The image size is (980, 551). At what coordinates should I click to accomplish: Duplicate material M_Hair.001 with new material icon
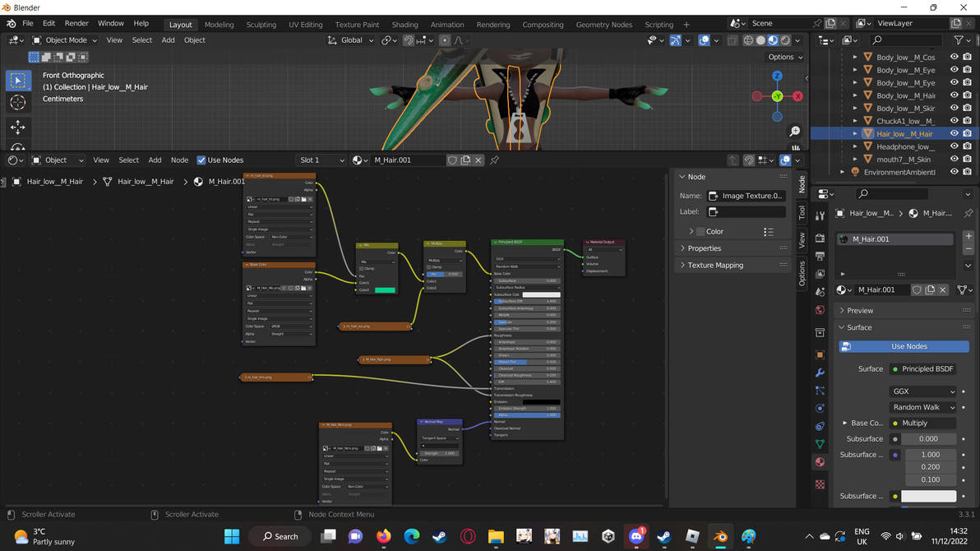(465, 160)
